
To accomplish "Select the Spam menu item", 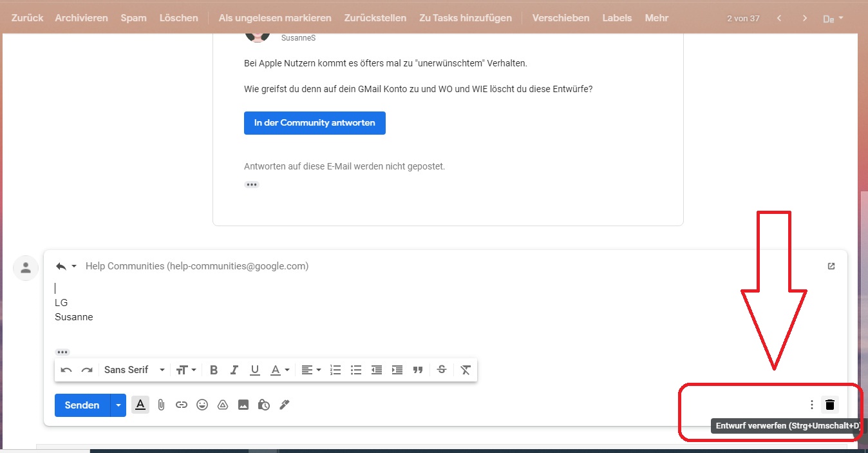I will pos(133,17).
